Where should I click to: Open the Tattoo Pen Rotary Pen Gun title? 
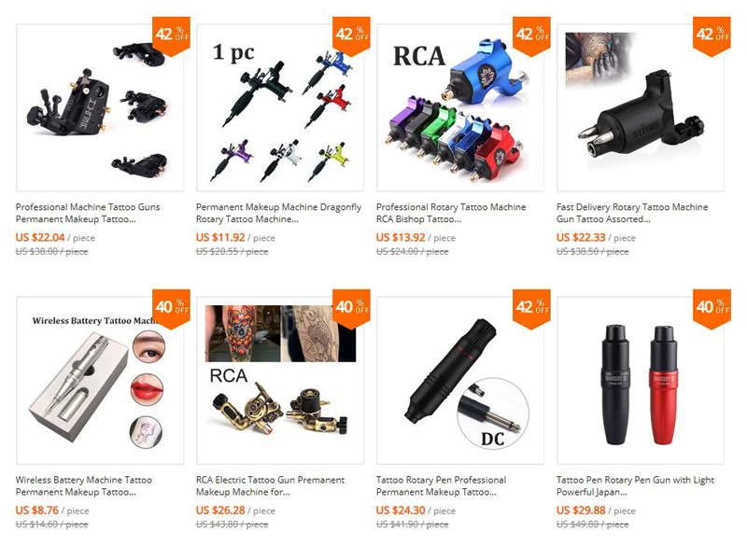[636, 485]
